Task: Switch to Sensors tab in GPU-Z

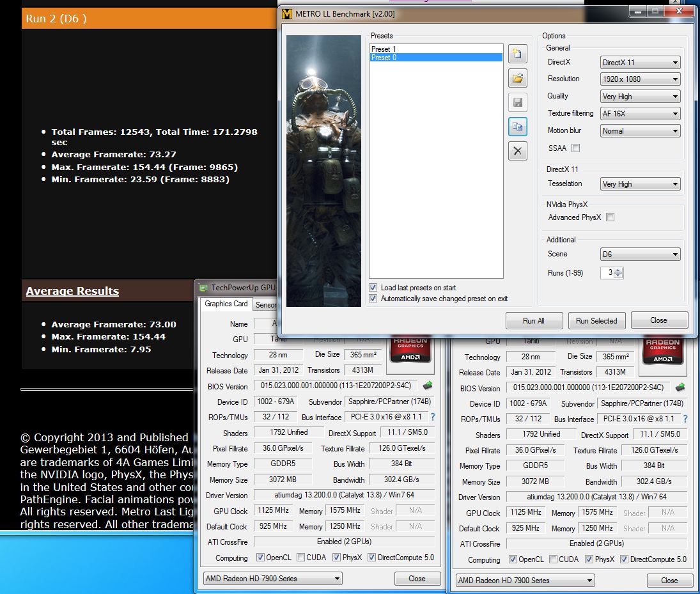Action: 266,304
